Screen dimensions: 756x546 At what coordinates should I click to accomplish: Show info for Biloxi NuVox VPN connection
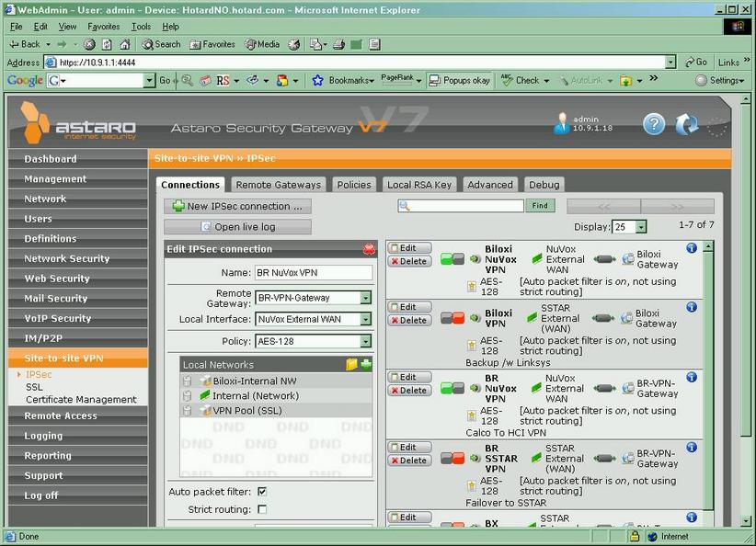692,248
